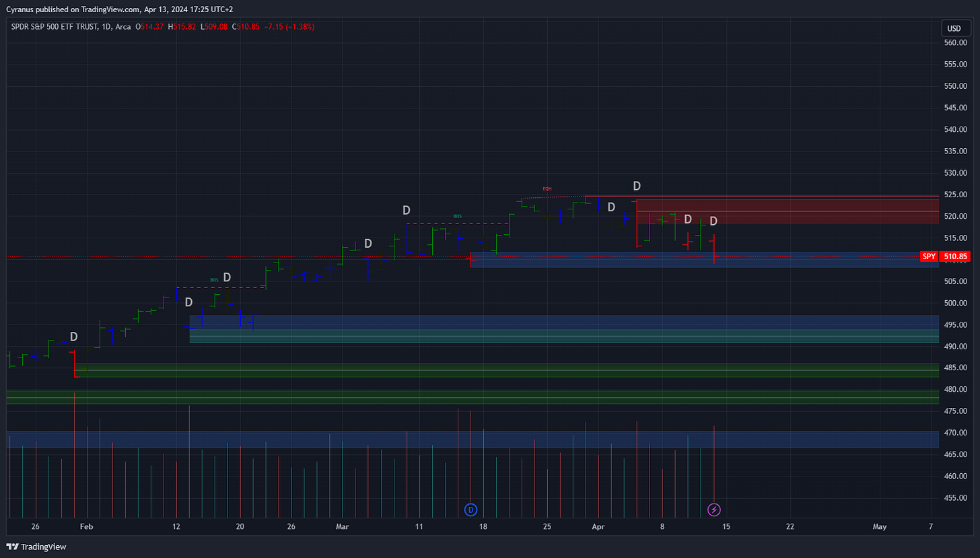
Task: Click the 475.00 price axis label
Action: click(x=956, y=411)
